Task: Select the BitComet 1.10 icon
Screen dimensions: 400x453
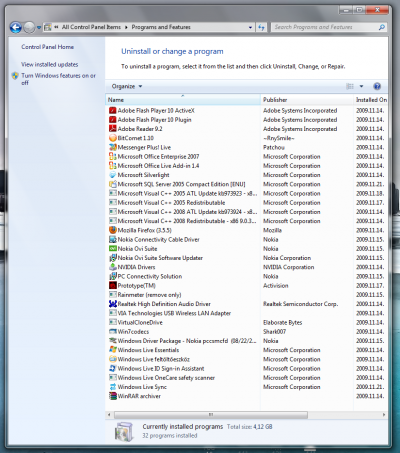Action: click(113, 138)
